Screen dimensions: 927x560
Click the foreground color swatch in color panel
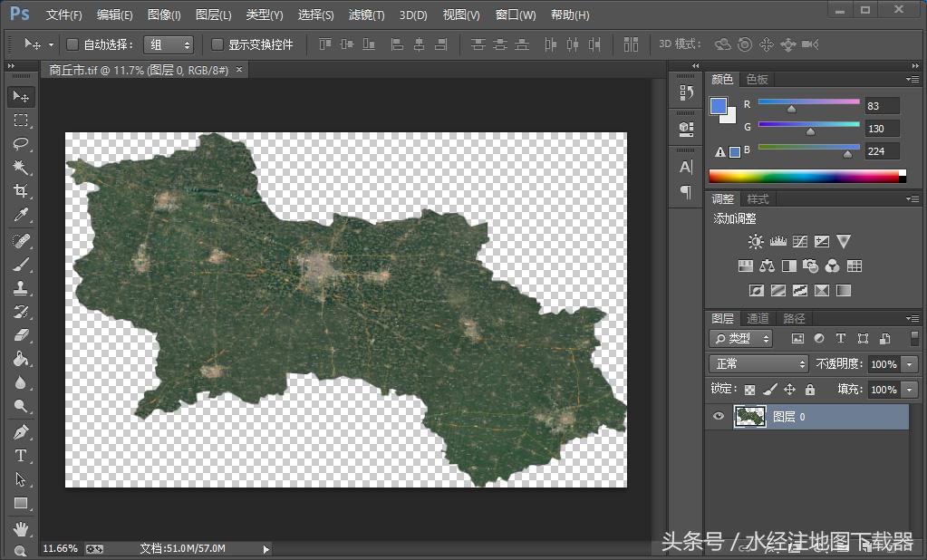(719, 106)
